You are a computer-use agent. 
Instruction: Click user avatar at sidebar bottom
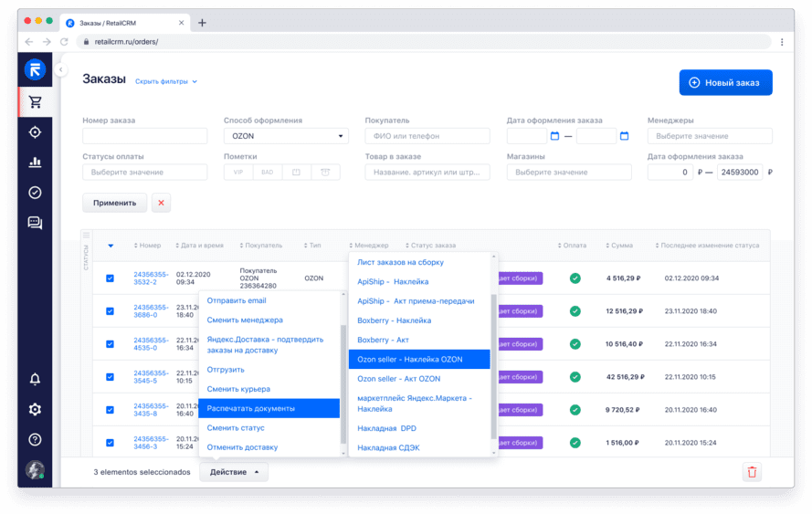tap(35, 469)
